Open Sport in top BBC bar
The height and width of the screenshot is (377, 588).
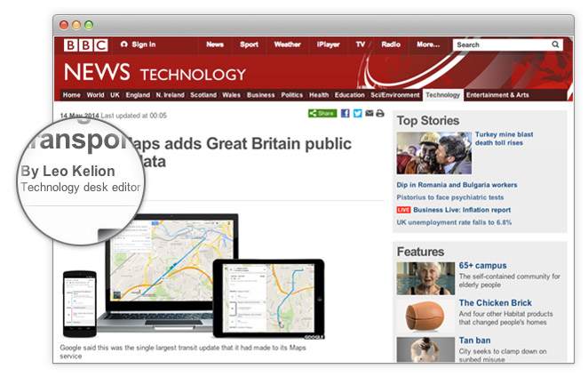[x=249, y=44]
